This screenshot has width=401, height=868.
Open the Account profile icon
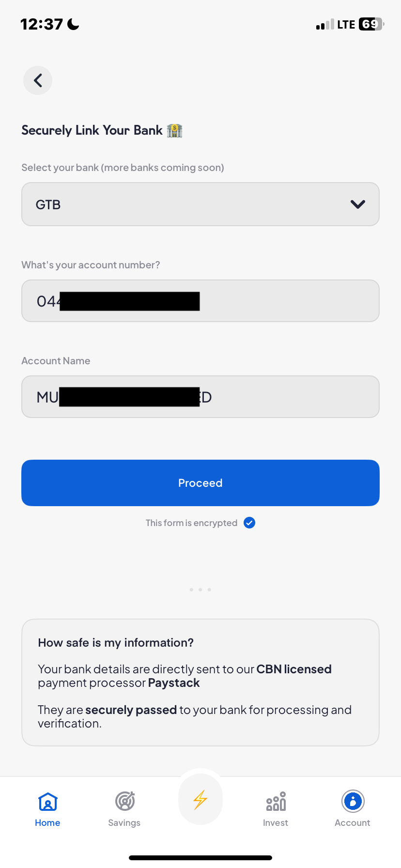(x=353, y=801)
